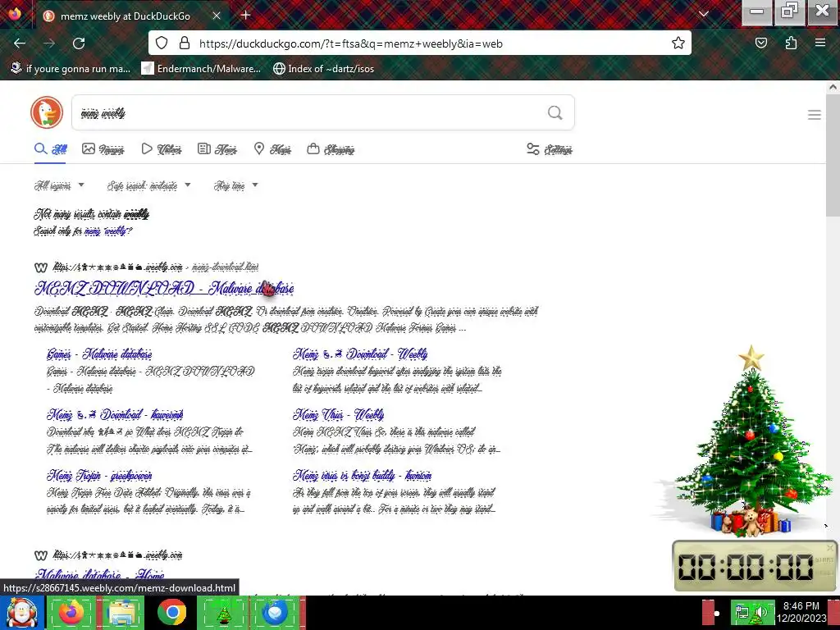840x630 pixels.
Task: Open the search Settings menu
Action: tap(549, 149)
